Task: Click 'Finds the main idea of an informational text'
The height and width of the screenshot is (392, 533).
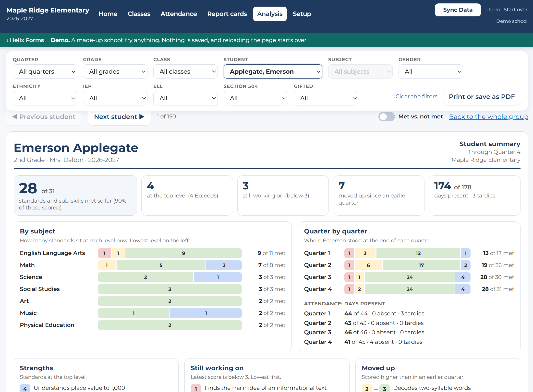Action: [x=266, y=388]
